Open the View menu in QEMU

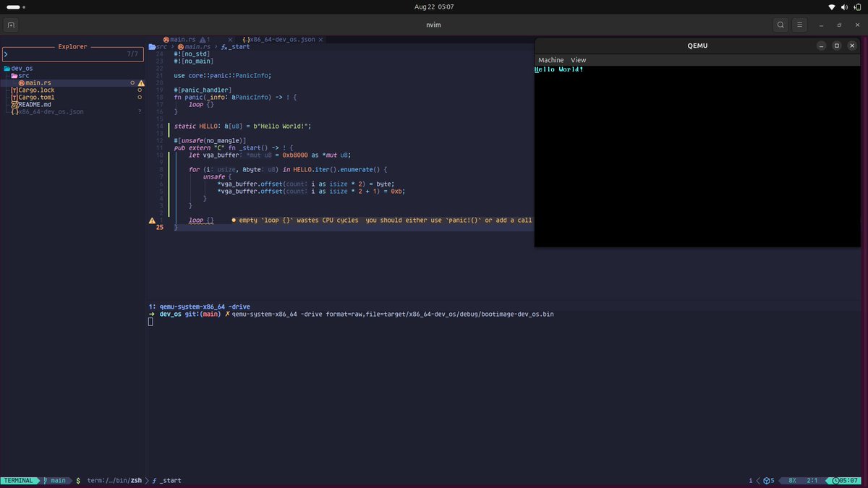[x=578, y=60]
